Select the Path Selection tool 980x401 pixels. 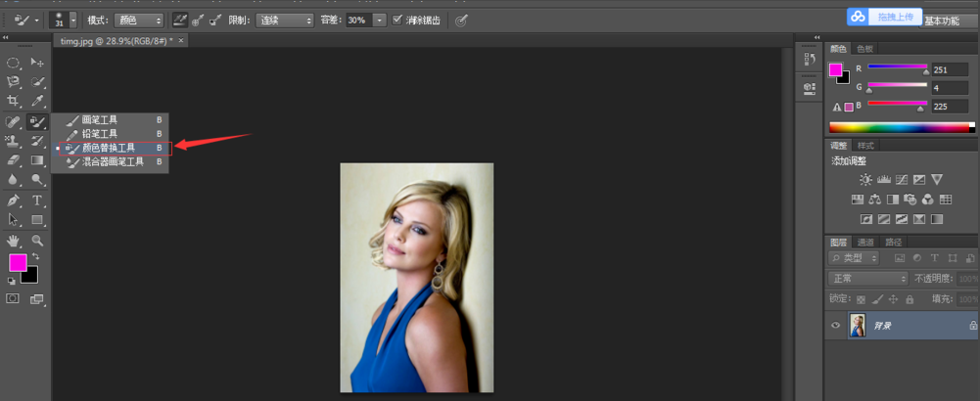click(13, 219)
